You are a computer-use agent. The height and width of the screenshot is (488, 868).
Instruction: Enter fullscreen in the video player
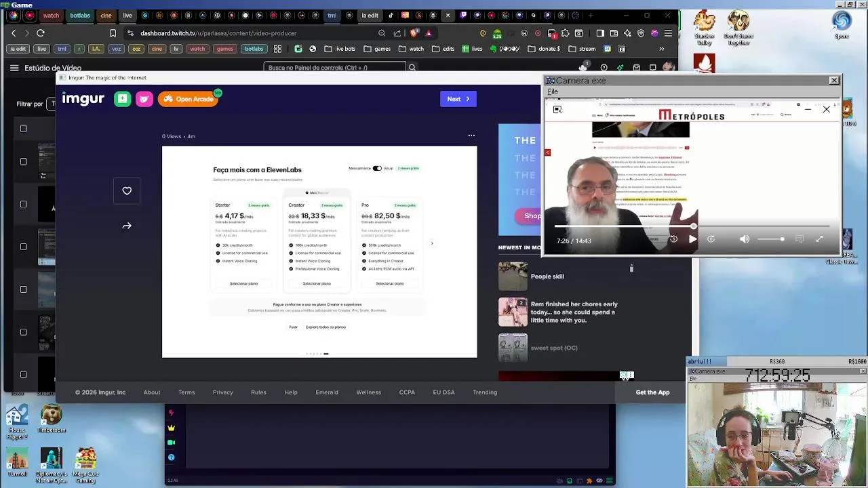[819, 239]
